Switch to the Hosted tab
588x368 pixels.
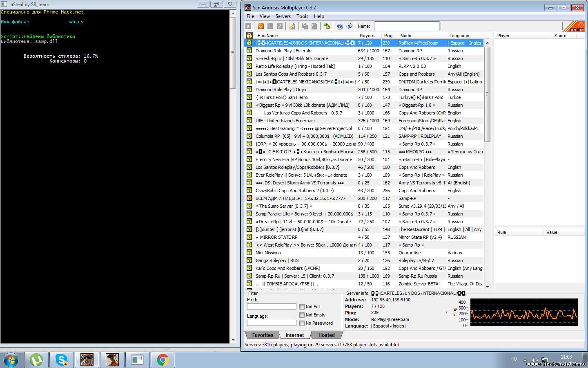[x=327, y=335]
